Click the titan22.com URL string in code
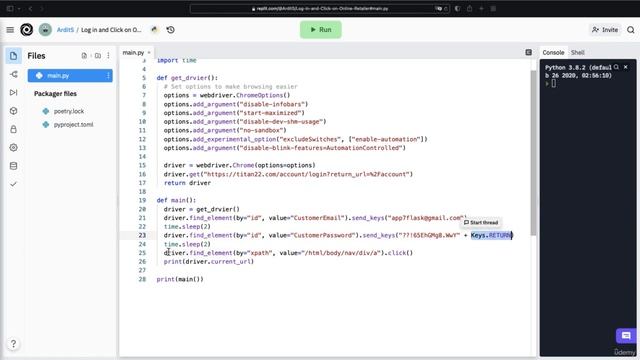The image size is (640, 360). pyautogui.click(x=308, y=174)
